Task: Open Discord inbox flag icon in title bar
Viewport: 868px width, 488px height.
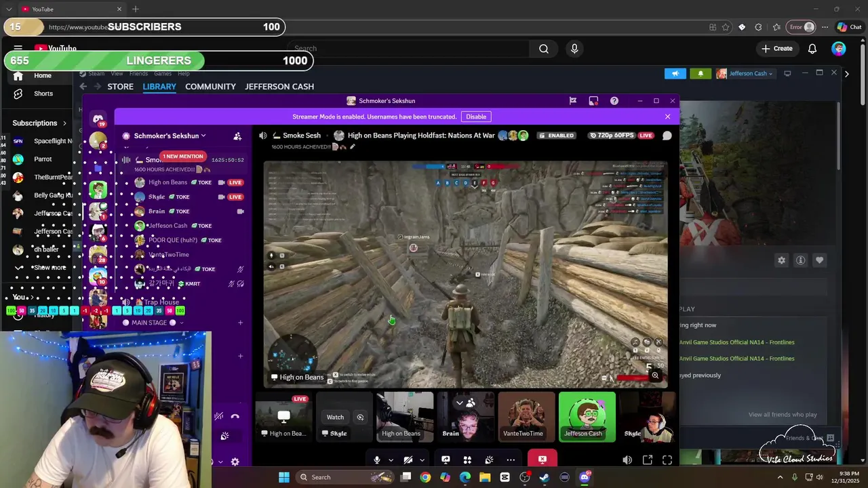Action: pyautogui.click(x=573, y=101)
